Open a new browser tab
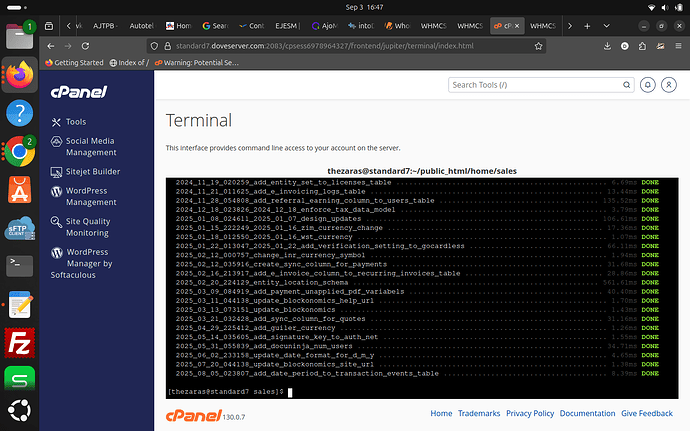 tap(587, 26)
